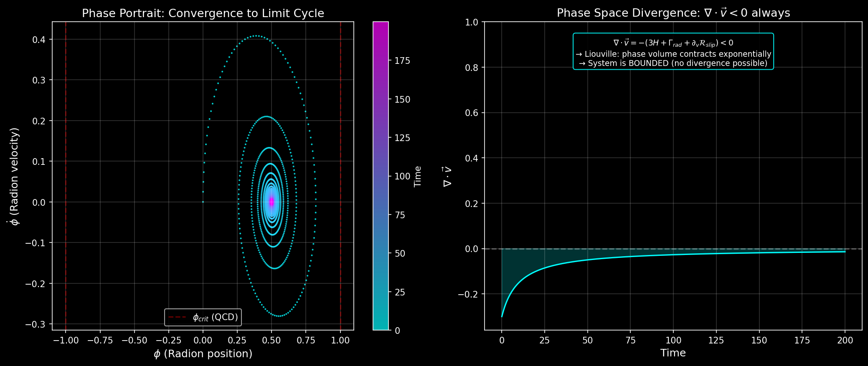Click the Radion velocity y-axis label

click(x=15, y=176)
